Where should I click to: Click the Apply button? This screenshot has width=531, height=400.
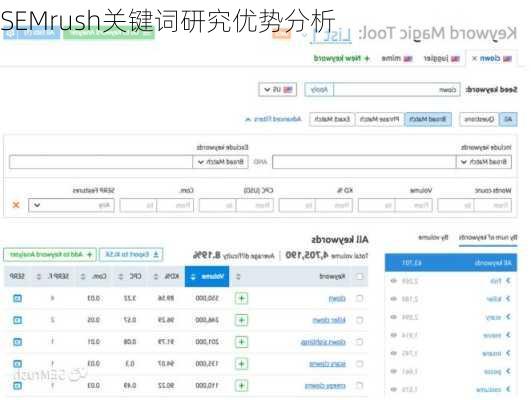point(319,90)
